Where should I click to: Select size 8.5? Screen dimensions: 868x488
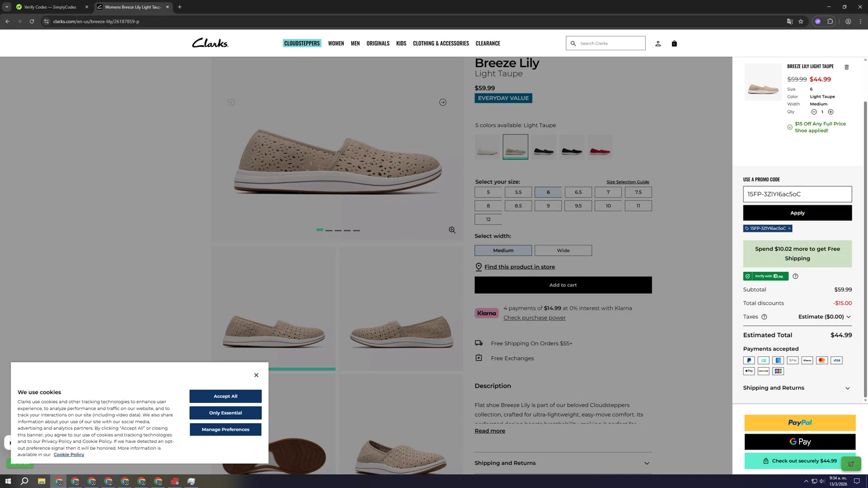point(518,206)
